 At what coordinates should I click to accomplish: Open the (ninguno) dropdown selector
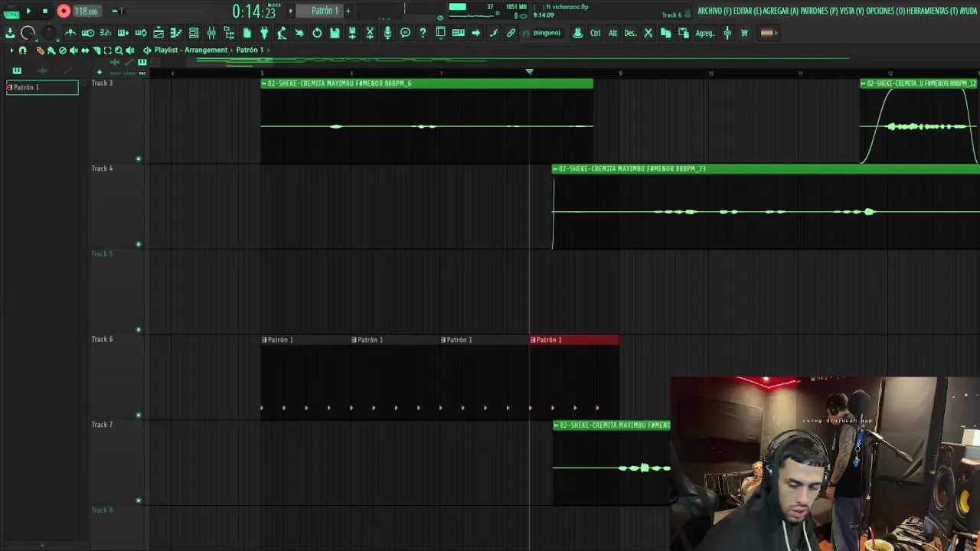[547, 33]
